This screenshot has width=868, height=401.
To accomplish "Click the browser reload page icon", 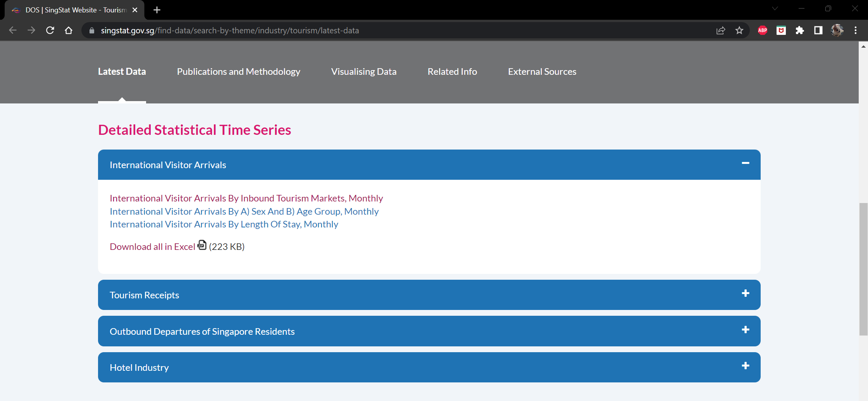I will pyautogui.click(x=50, y=30).
